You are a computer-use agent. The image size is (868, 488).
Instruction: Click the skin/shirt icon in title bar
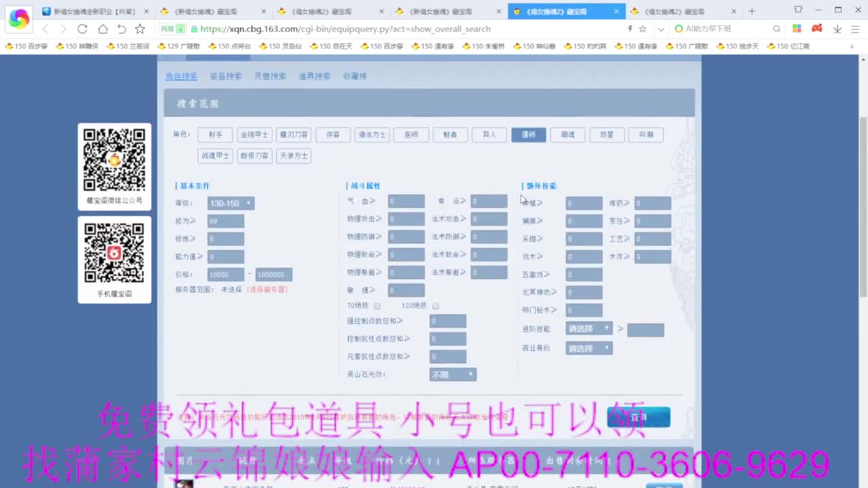click(798, 10)
